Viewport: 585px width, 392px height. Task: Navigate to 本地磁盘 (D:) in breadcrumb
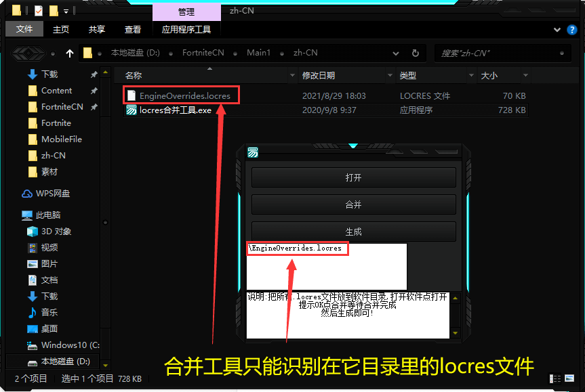135,53
